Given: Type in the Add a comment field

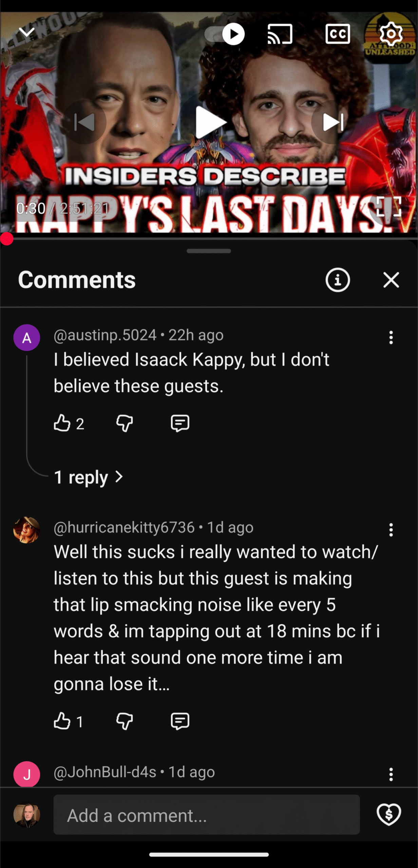Looking at the screenshot, I should 206,815.
